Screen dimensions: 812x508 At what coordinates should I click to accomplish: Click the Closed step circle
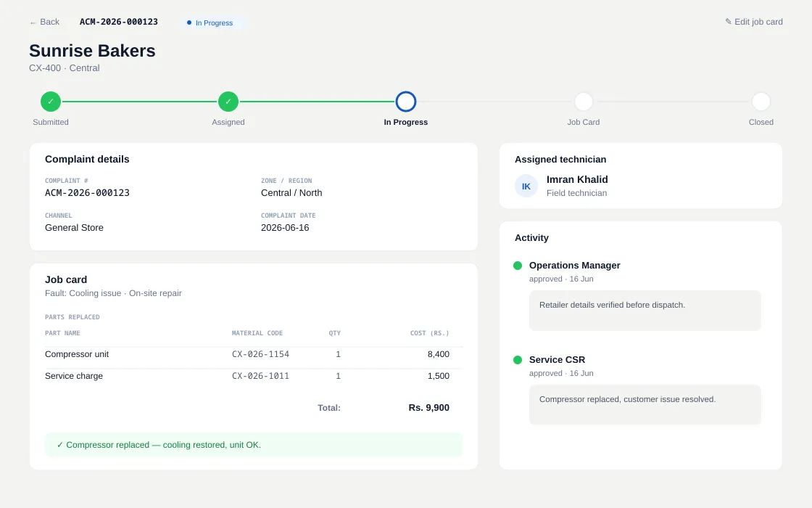coord(761,102)
